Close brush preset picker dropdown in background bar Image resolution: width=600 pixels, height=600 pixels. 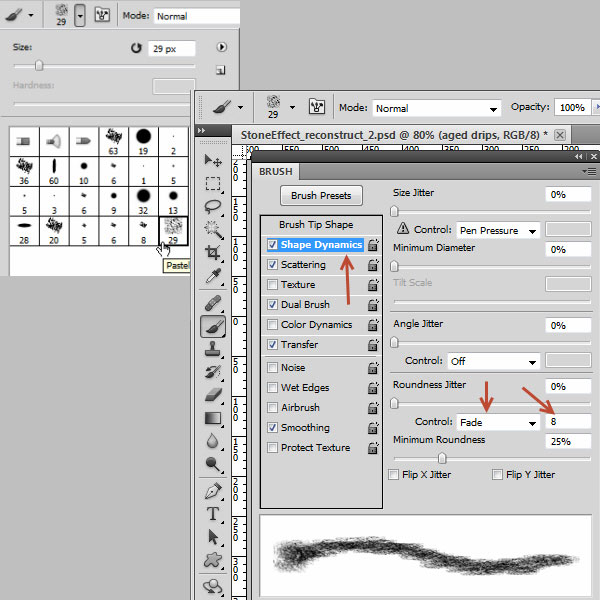point(80,16)
